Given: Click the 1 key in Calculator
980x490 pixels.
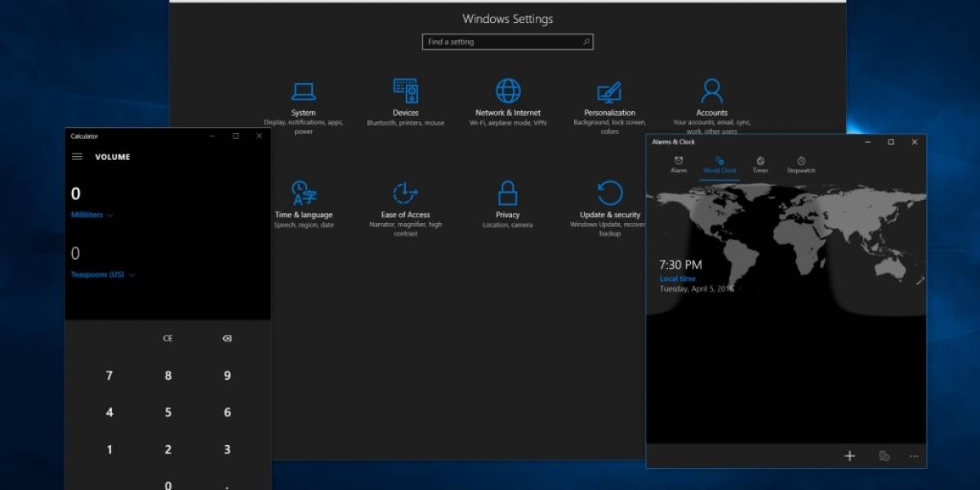Looking at the screenshot, I should pyautogui.click(x=109, y=449).
